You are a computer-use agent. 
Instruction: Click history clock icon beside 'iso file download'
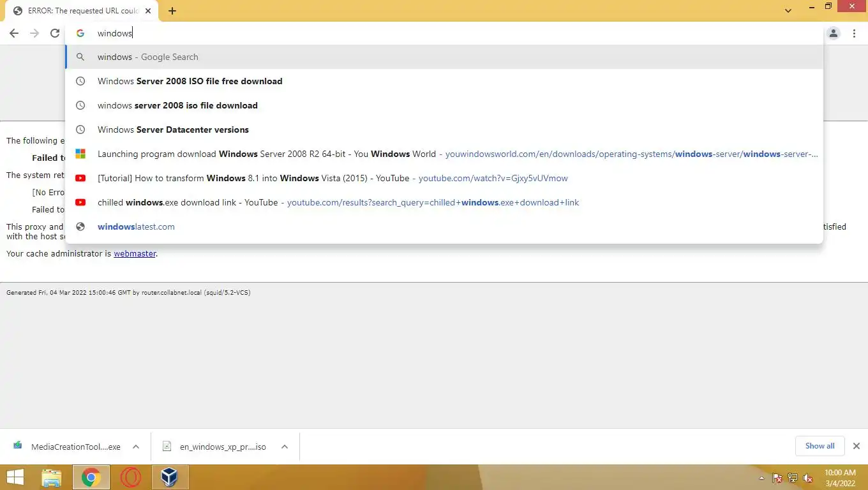click(80, 105)
